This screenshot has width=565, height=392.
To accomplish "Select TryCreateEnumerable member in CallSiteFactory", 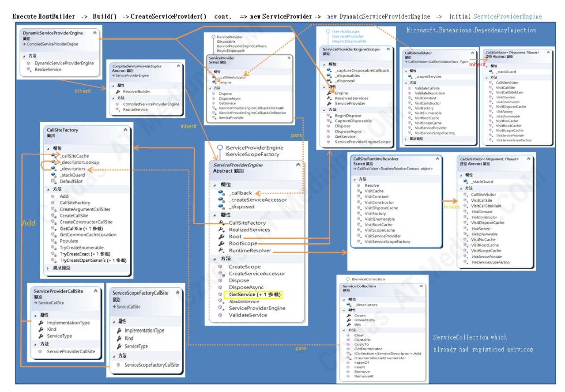I will (82, 248).
